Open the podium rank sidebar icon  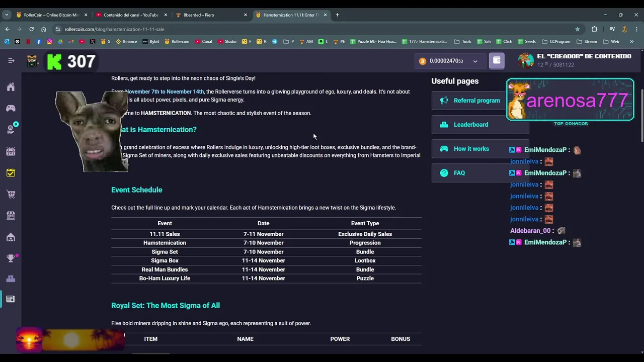11,279
